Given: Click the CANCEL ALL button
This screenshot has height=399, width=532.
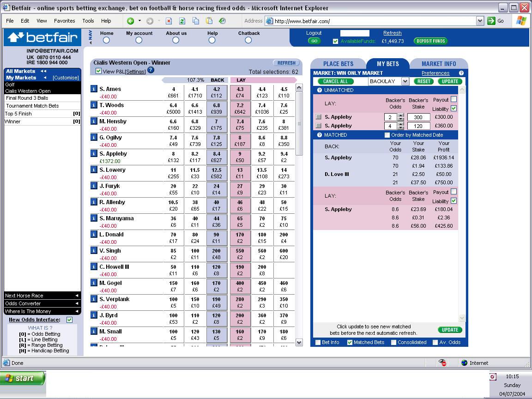Looking at the screenshot, I should pyautogui.click(x=336, y=81).
